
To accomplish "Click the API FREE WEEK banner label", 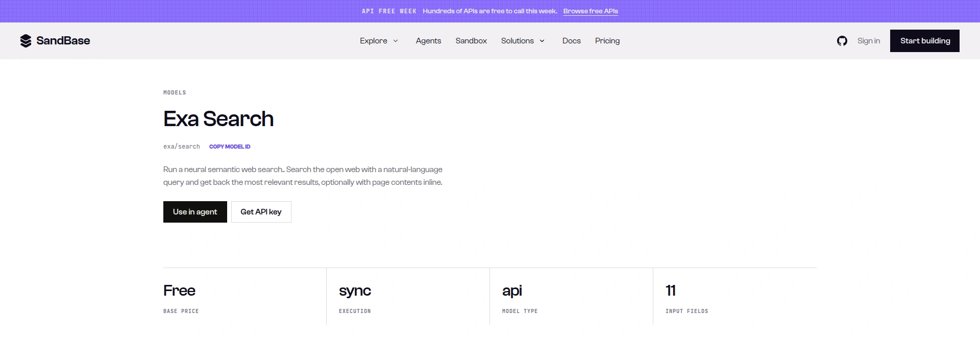I will 389,11.
